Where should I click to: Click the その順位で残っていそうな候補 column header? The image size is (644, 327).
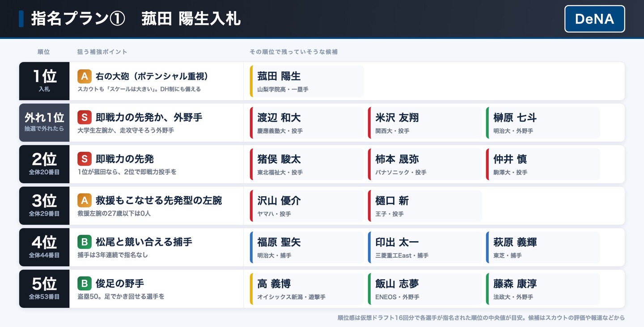pos(293,52)
